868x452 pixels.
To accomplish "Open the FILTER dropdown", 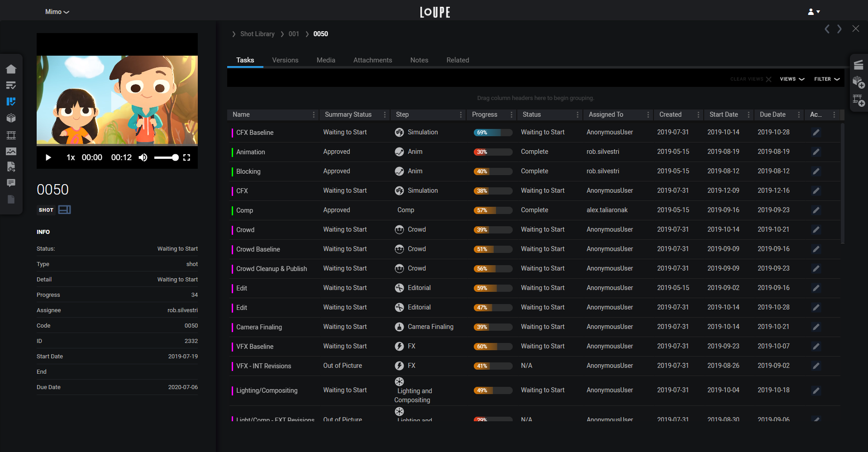I will pyautogui.click(x=827, y=79).
